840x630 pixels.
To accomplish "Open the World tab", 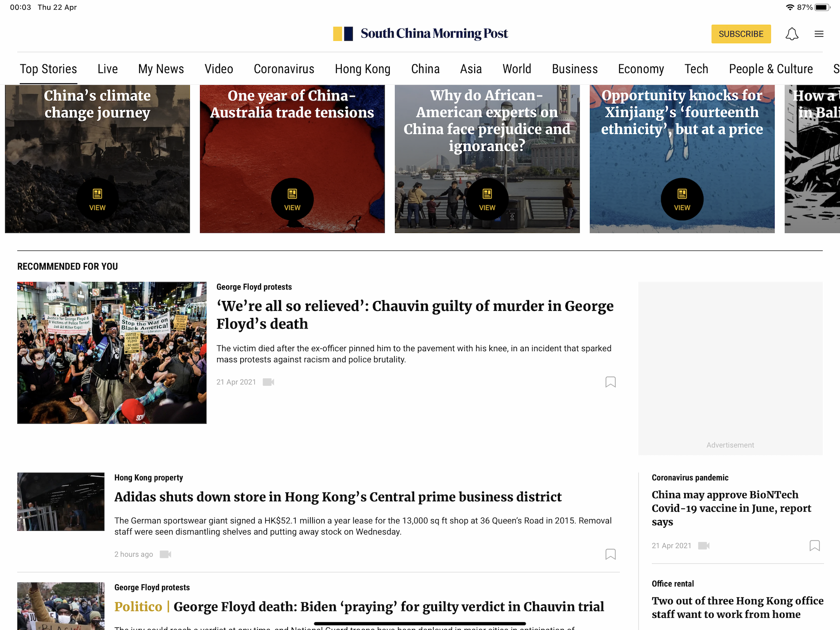I will tap(517, 69).
